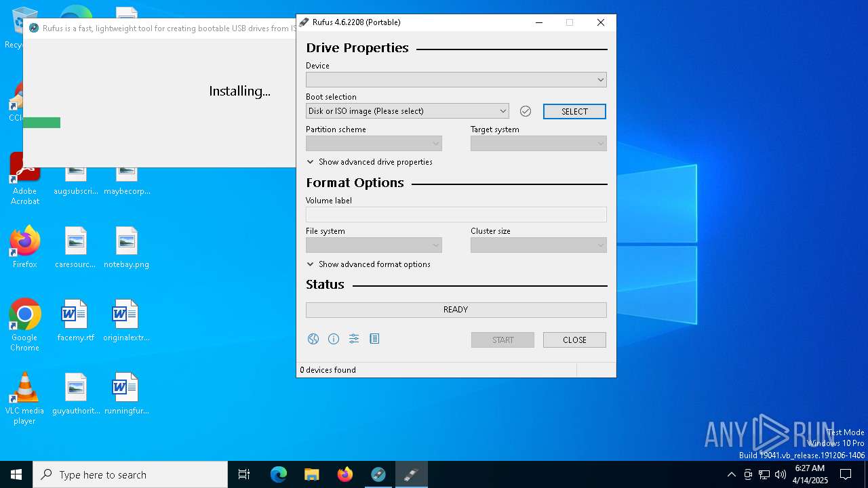Click the Windows search box

[x=130, y=474]
